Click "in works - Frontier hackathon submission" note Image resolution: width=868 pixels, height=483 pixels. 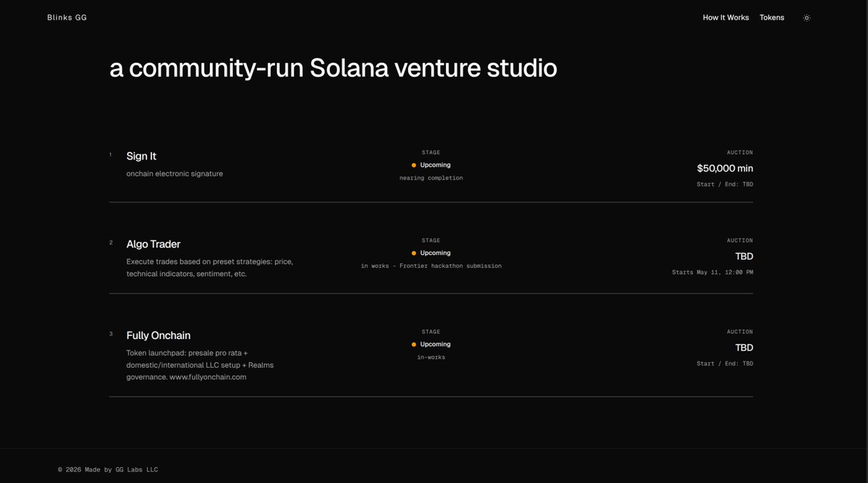431,266
